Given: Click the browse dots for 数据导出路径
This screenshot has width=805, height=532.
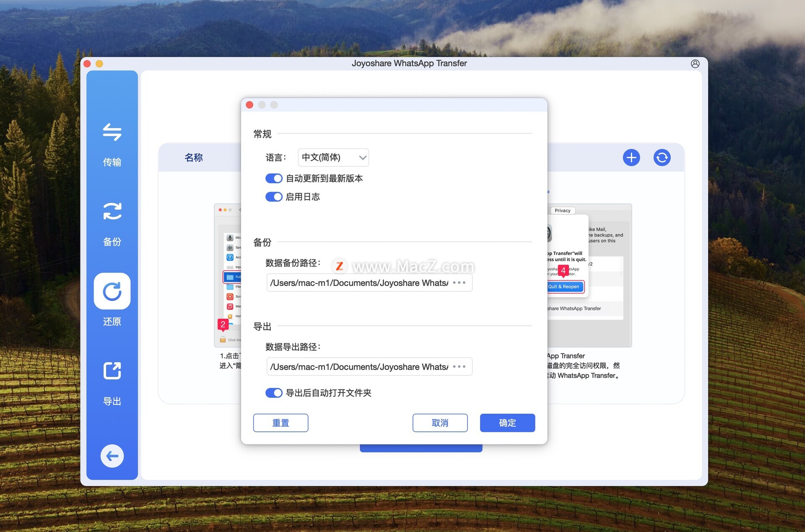Looking at the screenshot, I should click(x=459, y=367).
